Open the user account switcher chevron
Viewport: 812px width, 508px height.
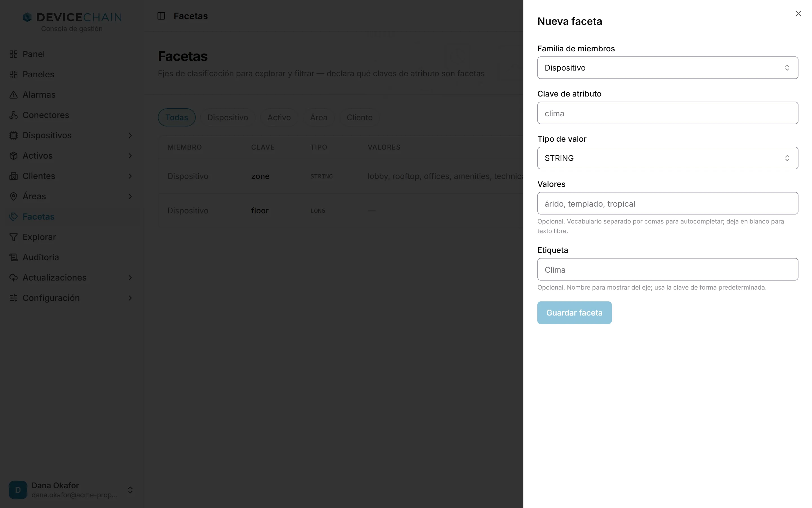[130, 490]
